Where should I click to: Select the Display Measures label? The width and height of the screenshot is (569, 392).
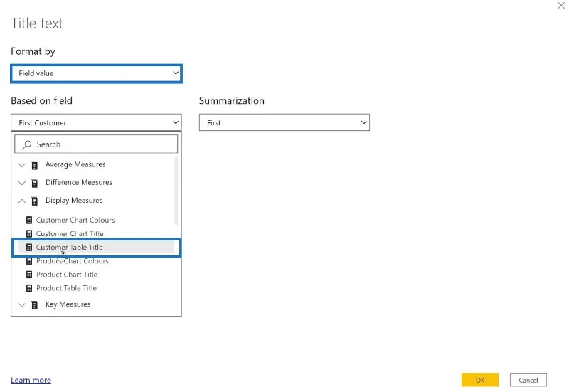point(74,201)
